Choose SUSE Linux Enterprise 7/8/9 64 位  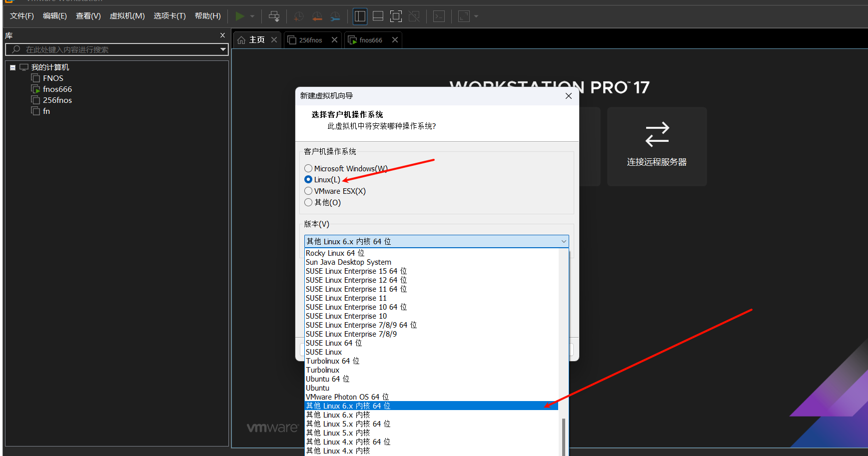click(x=431, y=325)
